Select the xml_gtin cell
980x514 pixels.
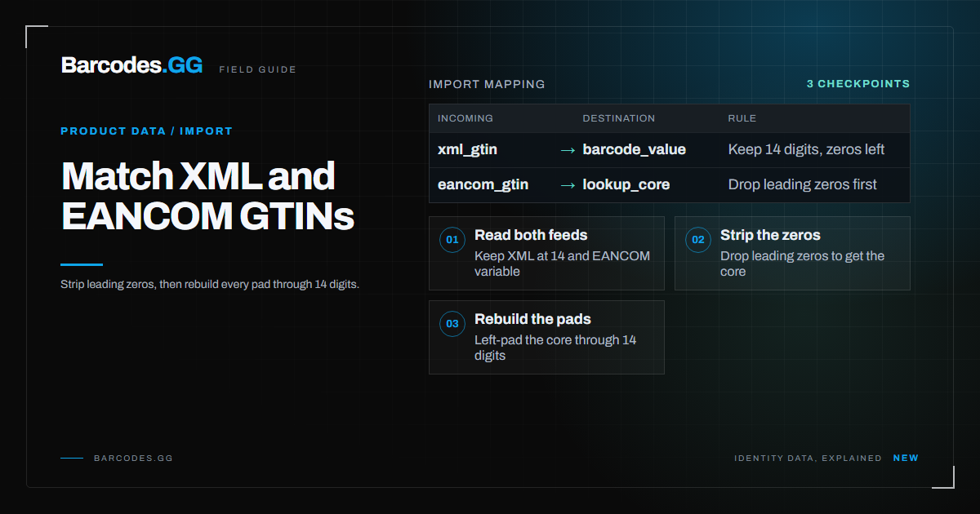[467, 150]
